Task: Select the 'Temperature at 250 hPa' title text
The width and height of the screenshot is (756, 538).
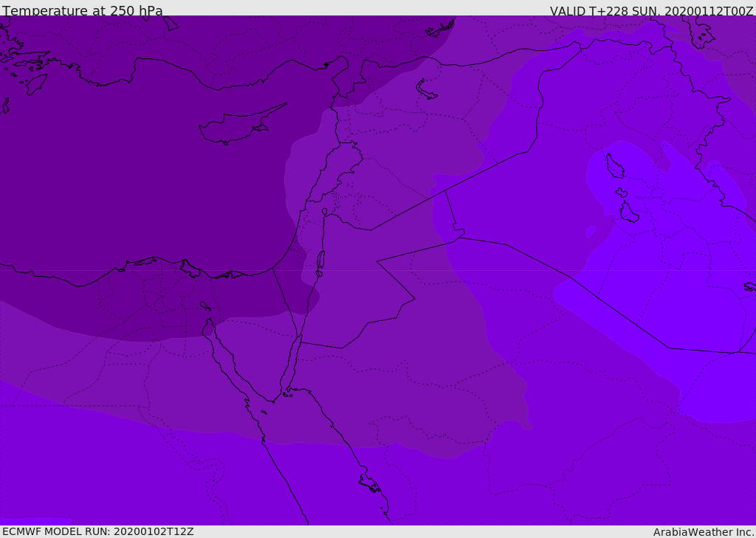Action: pyautogui.click(x=83, y=10)
